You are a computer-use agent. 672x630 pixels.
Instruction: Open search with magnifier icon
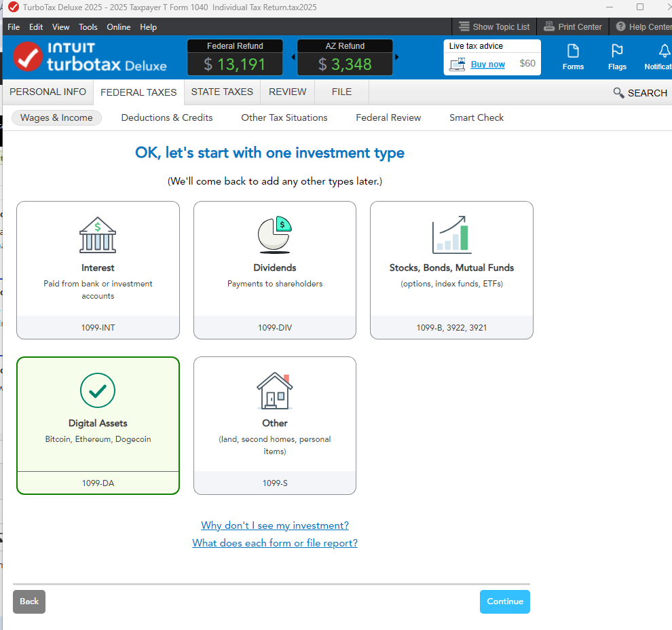(618, 93)
